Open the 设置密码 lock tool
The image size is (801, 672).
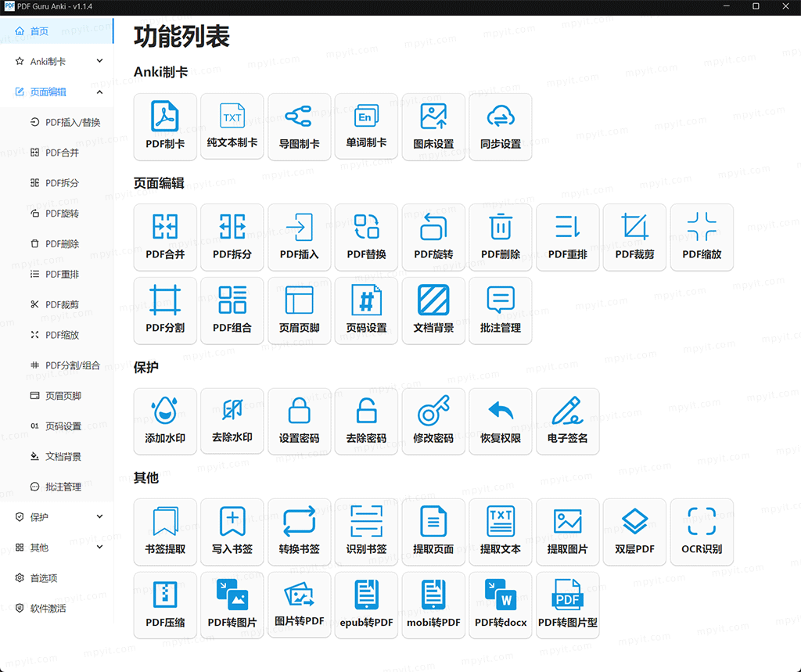point(300,421)
